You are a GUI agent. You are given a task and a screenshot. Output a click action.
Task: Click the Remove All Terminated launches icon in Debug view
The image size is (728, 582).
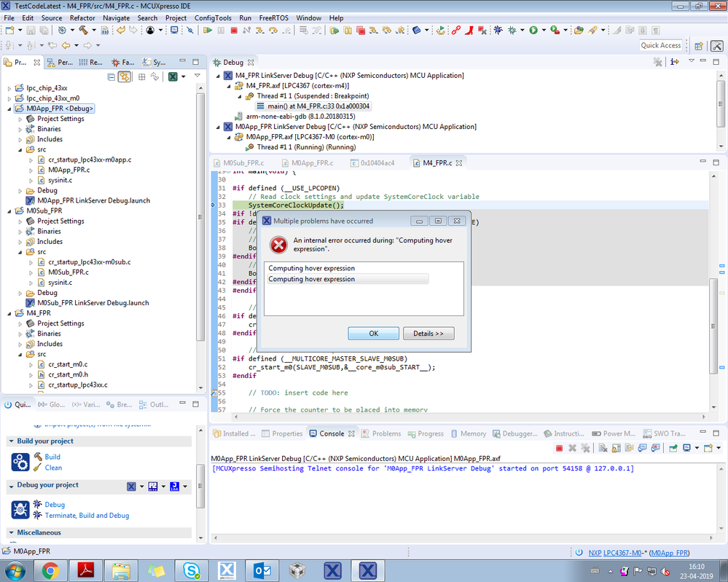coord(657,62)
